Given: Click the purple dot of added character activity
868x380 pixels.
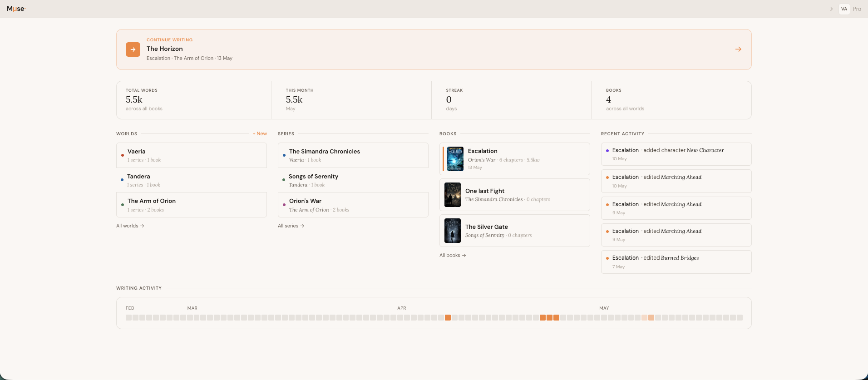Looking at the screenshot, I should (607, 151).
